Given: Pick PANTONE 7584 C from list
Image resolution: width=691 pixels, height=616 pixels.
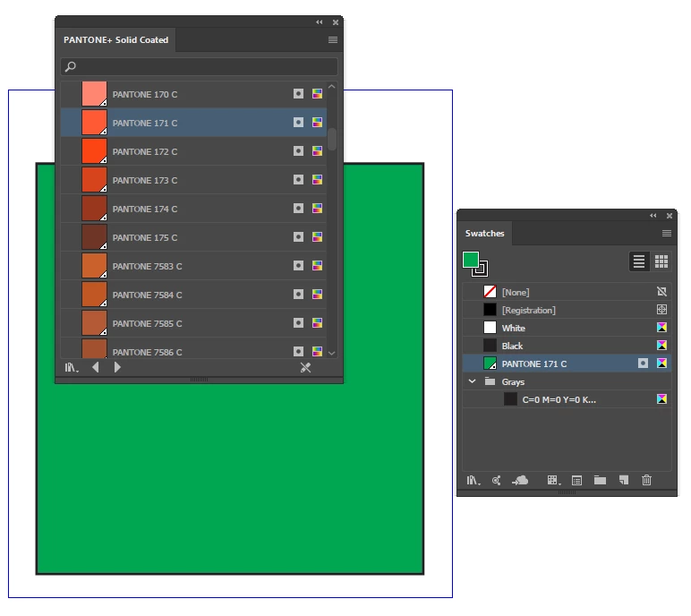Looking at the screenshot, I should click(193, 295).
